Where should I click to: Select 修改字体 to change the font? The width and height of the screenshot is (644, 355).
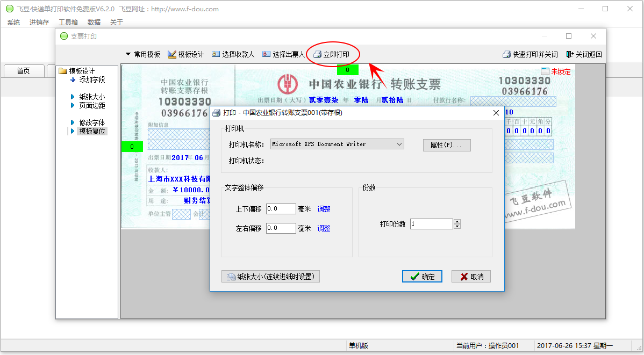coord(88,122)
